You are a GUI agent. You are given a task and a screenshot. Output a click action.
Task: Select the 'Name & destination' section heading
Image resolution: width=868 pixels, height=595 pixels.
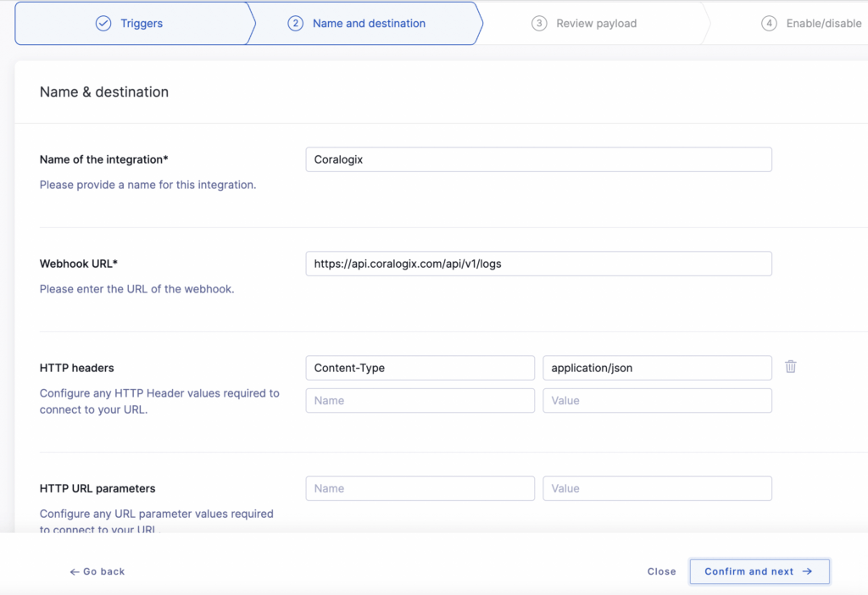tap(104, 92)
